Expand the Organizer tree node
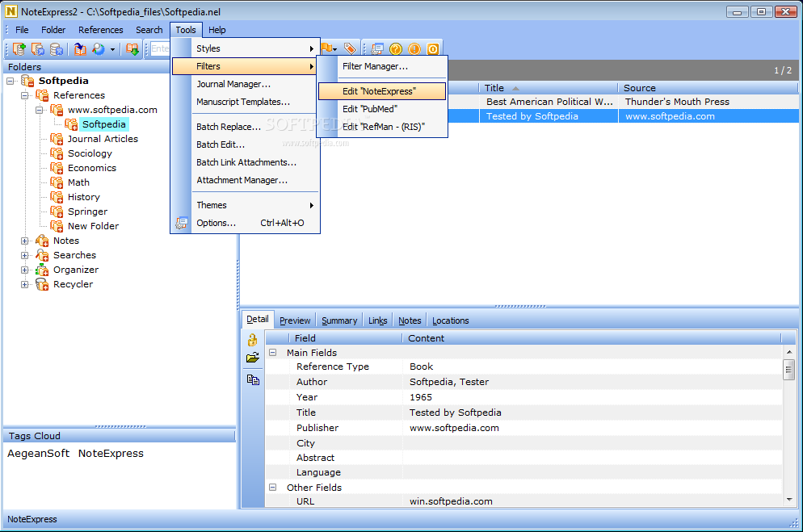 tap(24, 270)
